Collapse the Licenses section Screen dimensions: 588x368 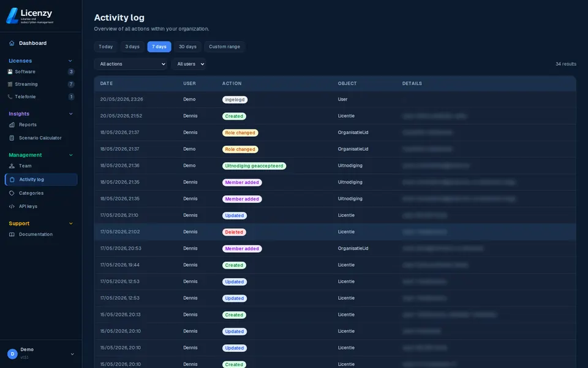70,61
